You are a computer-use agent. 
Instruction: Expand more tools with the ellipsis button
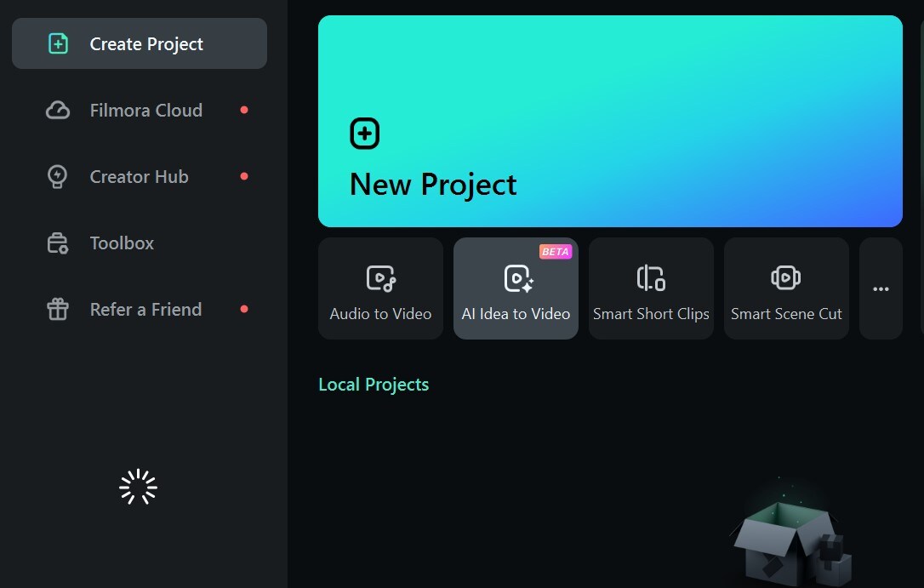pos(881,288)
